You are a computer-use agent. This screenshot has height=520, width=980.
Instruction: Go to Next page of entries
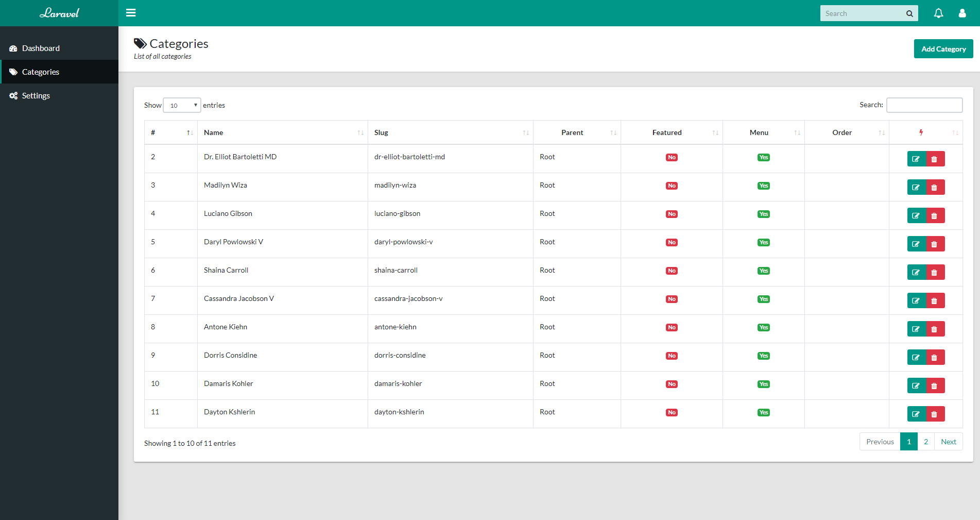(x=948, y=441)
